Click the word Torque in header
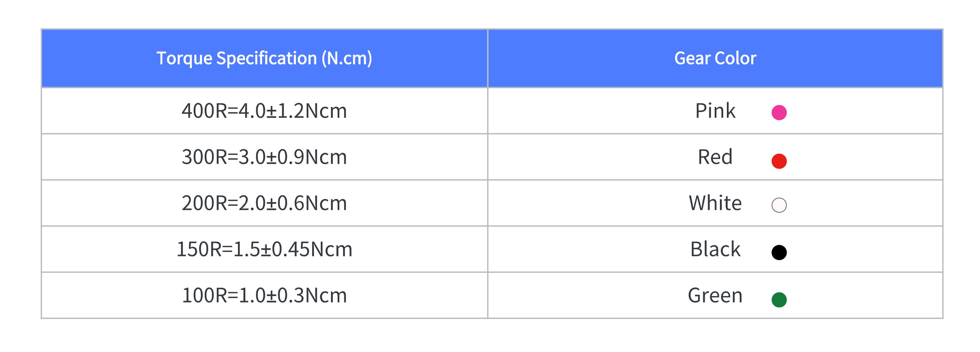Viewport: 980px width, 352px height. (x=184, y=59)
